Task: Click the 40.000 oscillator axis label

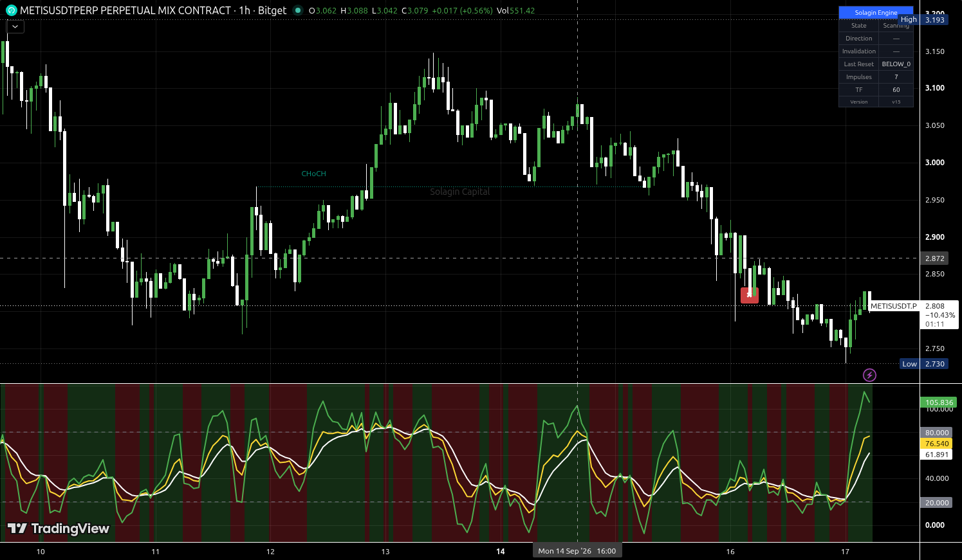Action: [937, 478]
